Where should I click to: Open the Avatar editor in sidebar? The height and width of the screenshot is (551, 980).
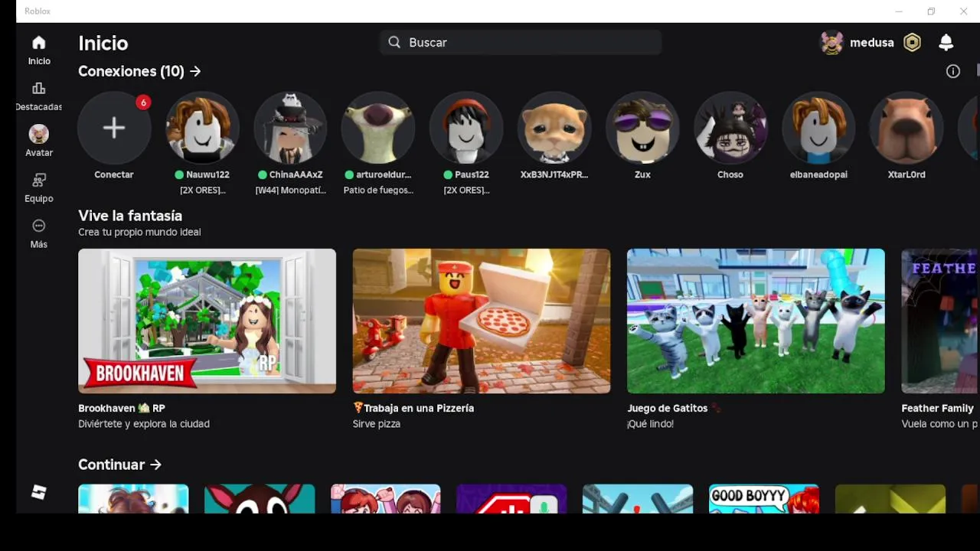(x=39, y=135)
